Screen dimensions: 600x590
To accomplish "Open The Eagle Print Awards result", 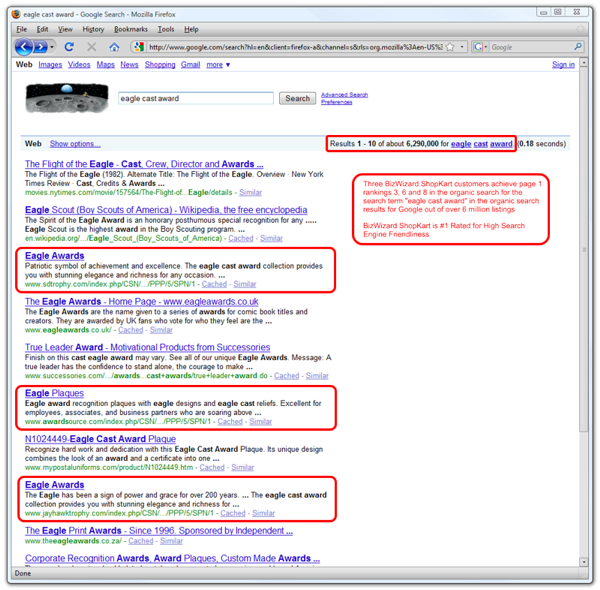I will [x=159, y=531].
